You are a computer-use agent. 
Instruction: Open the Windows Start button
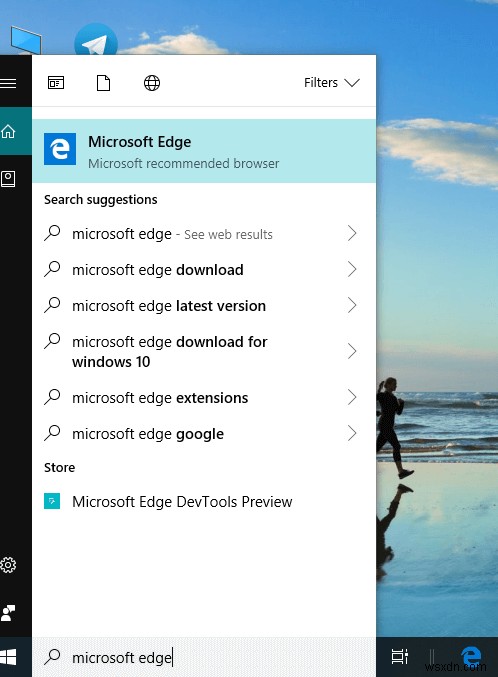click(8, 657)
